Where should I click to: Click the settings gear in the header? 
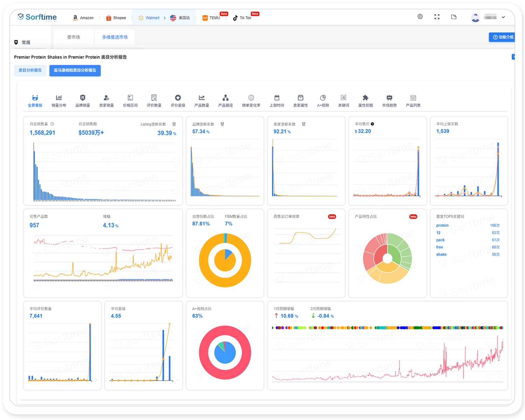point(420,17)
